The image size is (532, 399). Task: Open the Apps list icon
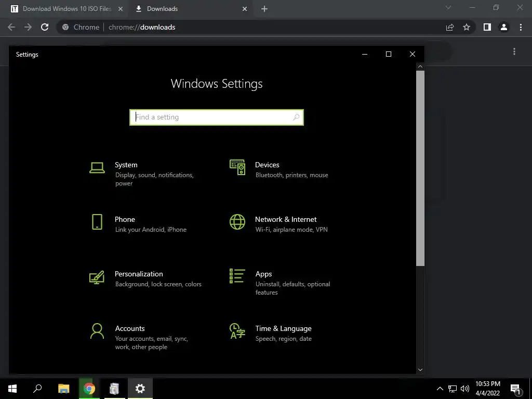[237, 276]
